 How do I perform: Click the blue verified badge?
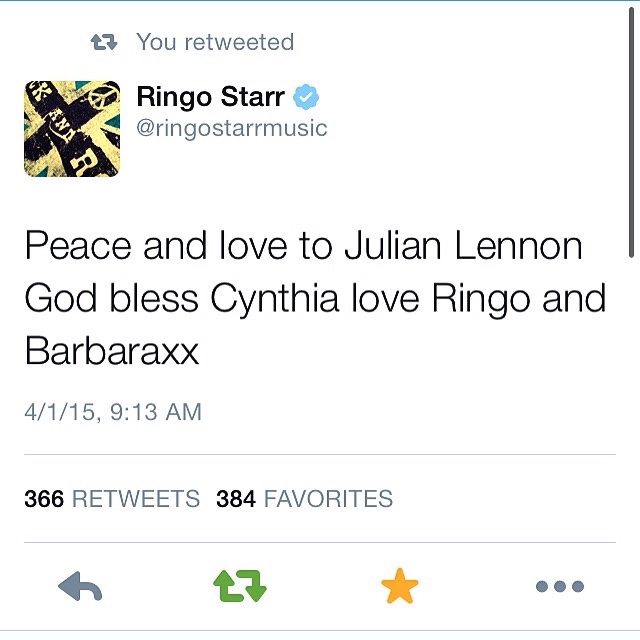tap(306, 97)
